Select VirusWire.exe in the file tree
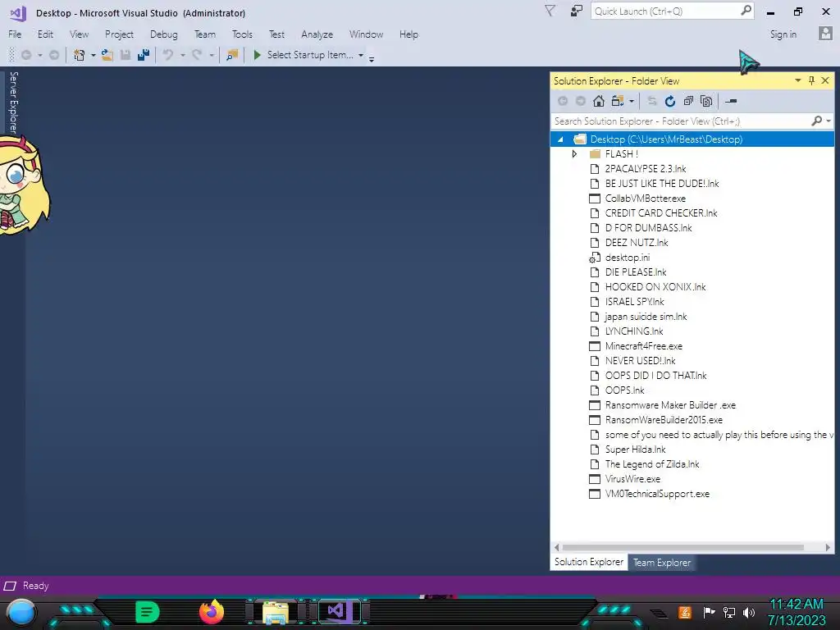The image size is (840, 630). (x=632, y=479)
